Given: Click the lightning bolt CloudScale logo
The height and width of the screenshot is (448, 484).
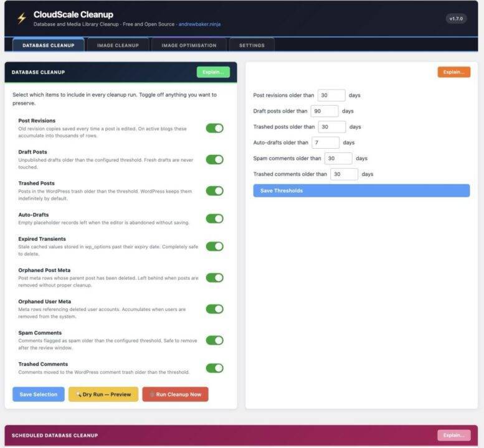Looking at the screenshot, I should [x=22, y=19].
